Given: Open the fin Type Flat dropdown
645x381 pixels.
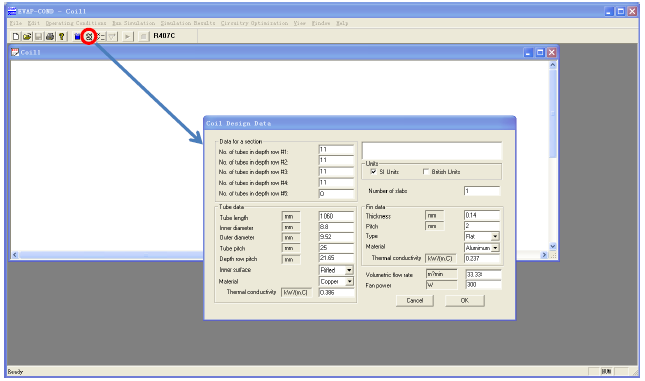Looking at the screenshot, I should tap(495, 237).
